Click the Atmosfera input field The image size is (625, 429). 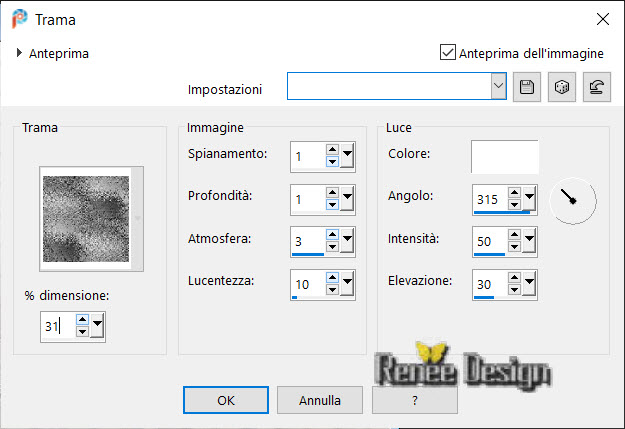[308, 241]
